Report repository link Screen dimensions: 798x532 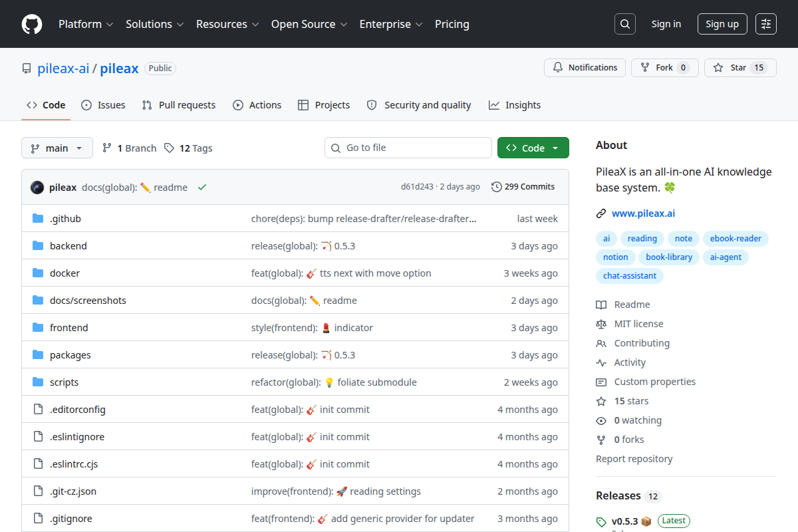pyautogui.click(x=634, y=459)
